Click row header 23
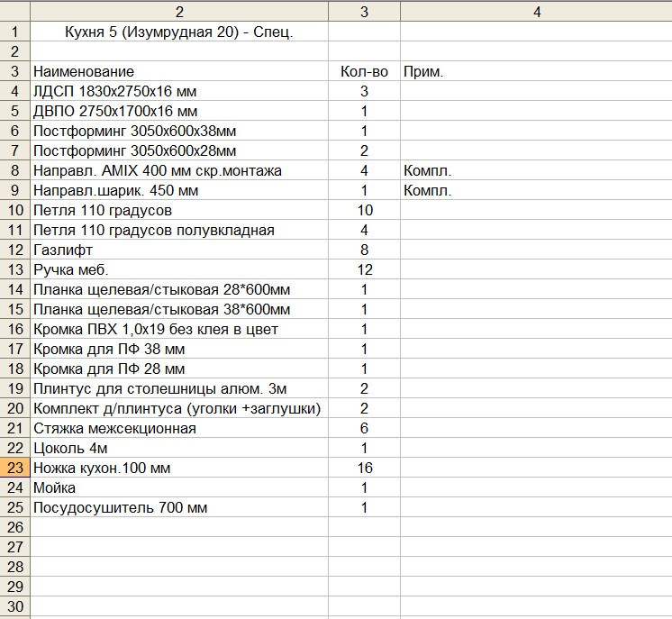 [14, 468]
